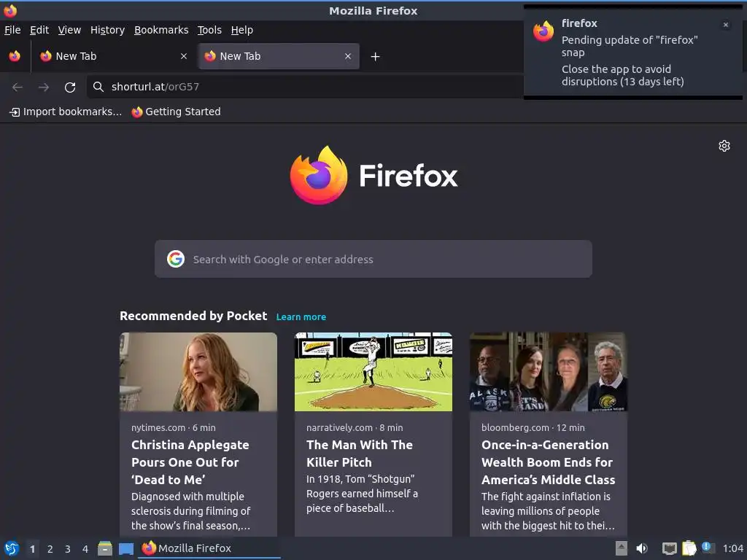The image size is (747, 560).
Task: Click the update notifier tray icon
Action: [708, 548]
